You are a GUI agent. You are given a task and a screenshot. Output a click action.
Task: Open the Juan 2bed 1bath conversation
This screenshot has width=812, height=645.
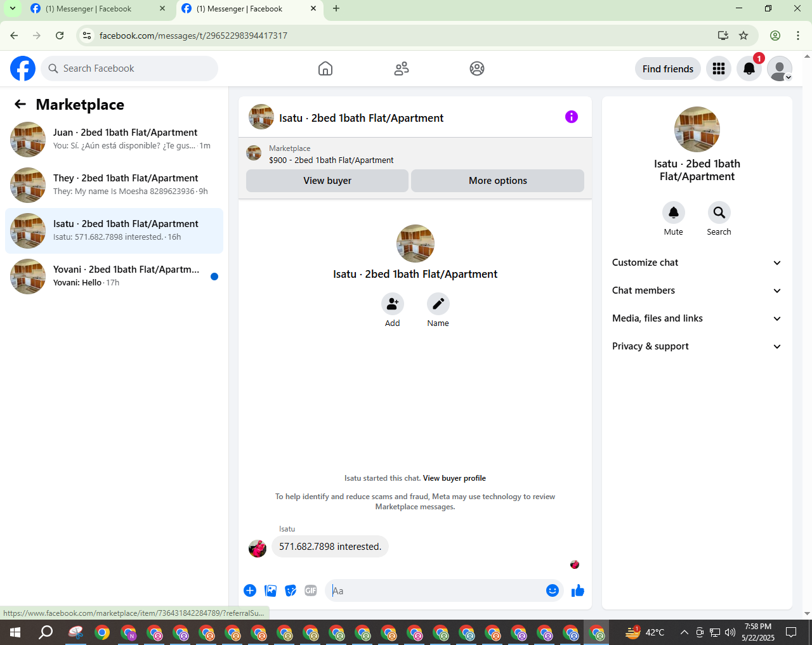(114, 140)
